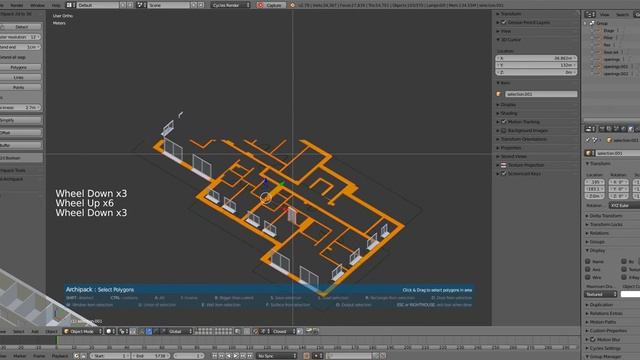Screen dimensions: 640x360
Task: Click the outliner editor type icon
Action: (x=589, y=14)
